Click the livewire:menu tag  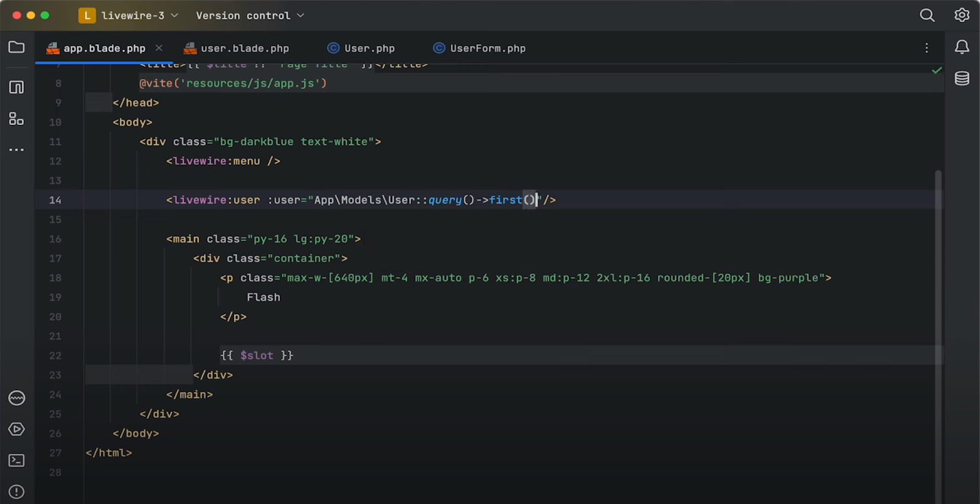[x=223, y=161]
